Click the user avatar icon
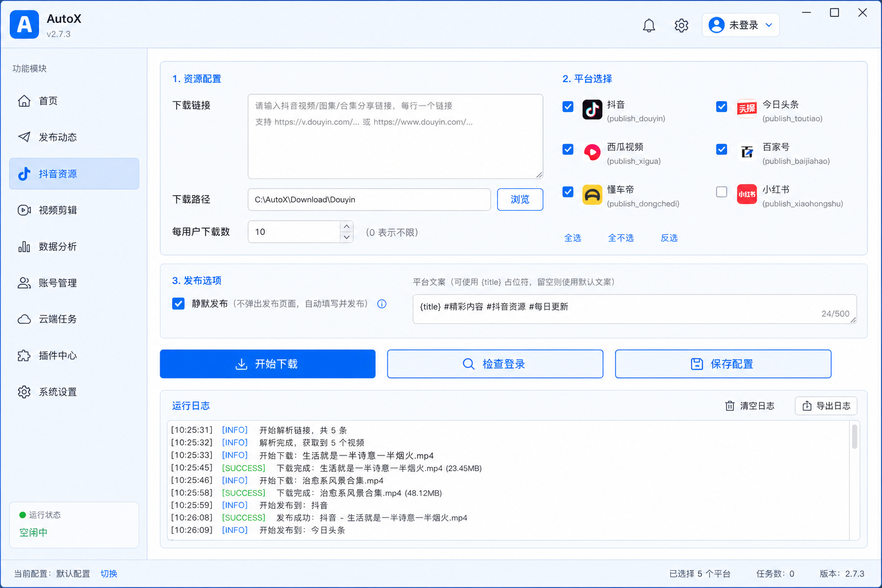 [x=716, y=25]
